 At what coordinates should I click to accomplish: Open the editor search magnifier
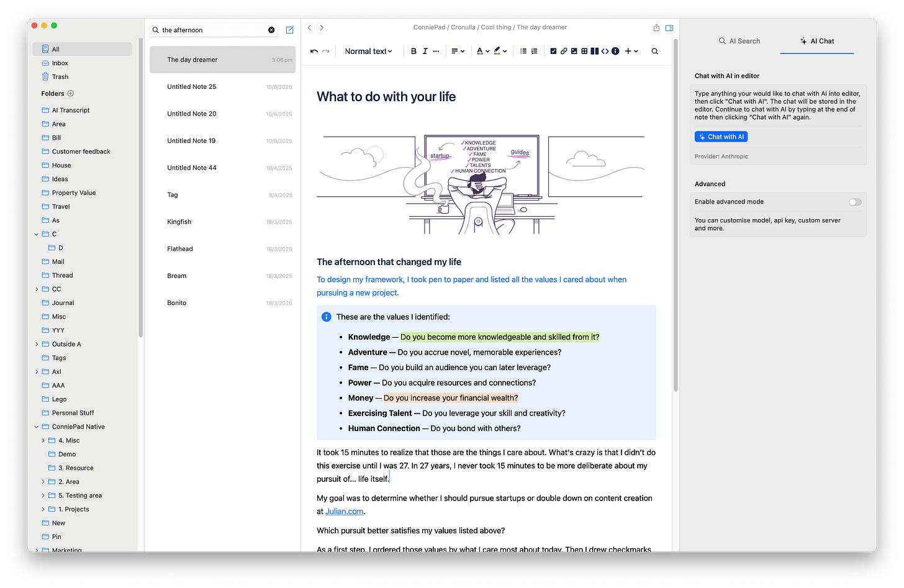pyautogui.click(x=654, y=51)
